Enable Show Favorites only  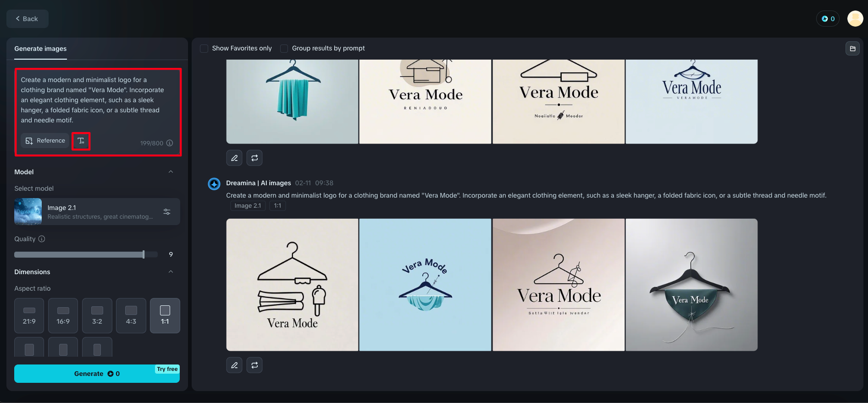tap(205, 49)
